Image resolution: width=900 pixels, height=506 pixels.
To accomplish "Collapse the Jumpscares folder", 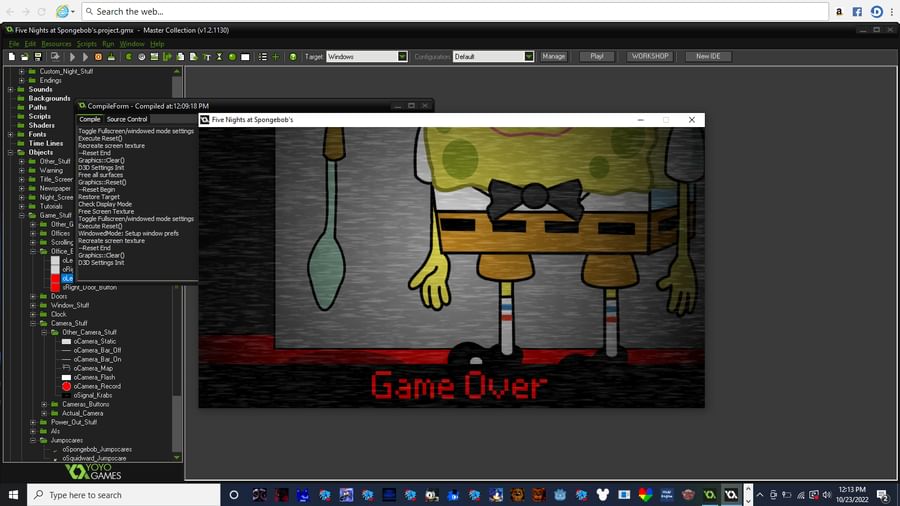I will [x=33, y=441].
